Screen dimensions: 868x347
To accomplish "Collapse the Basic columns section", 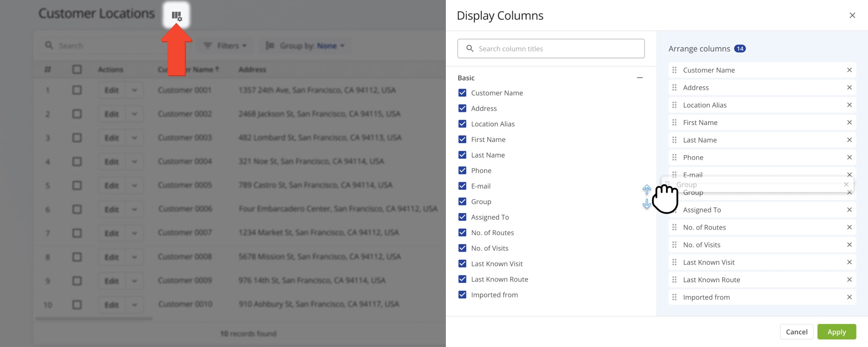I will coord(640,78).
